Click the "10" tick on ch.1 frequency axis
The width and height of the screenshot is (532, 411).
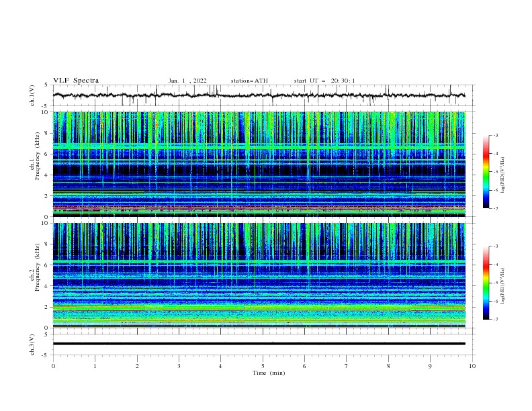[46, 112]
